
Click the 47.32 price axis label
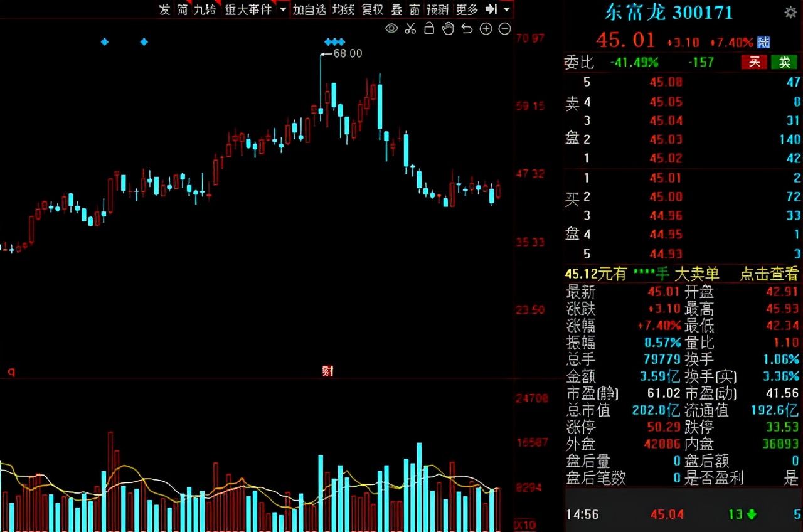coord(530,174)
